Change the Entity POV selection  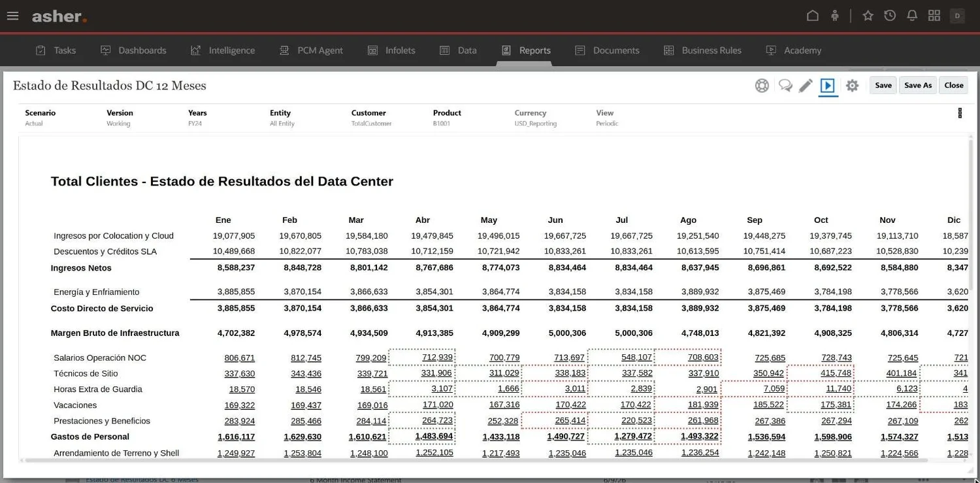[x=282, y=118]
